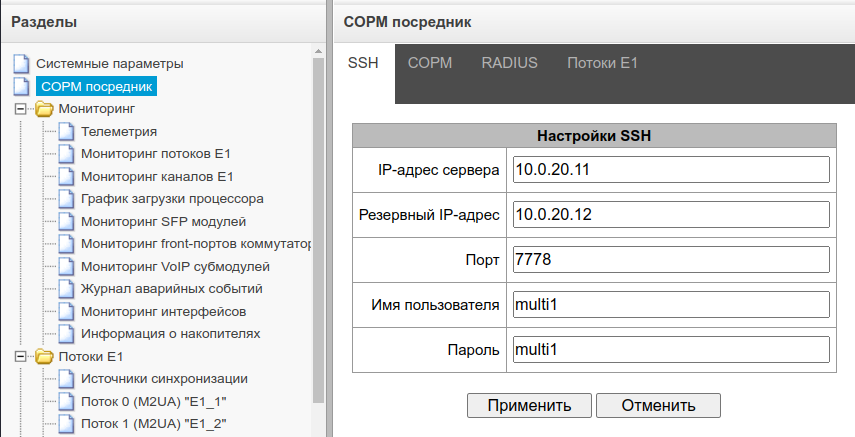Image resolution: width=855 pixels, height=437 pixels.
Task: Click the Мониторинг folder icon
Action: [x=44, y=108]
